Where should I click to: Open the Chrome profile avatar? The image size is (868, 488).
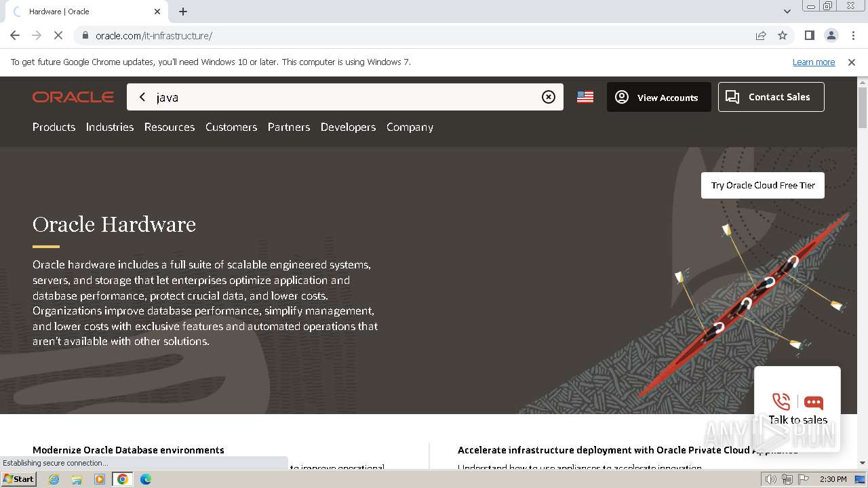831,35
